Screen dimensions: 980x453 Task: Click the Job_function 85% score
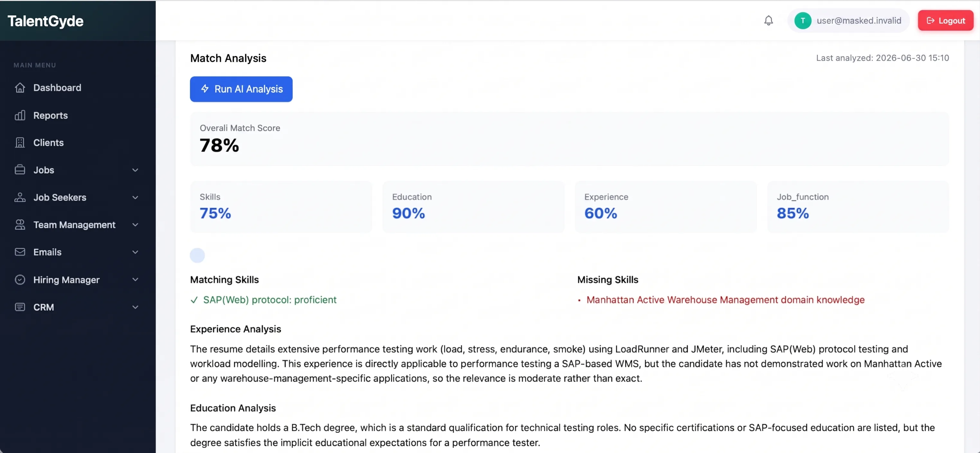pos(793,213)
